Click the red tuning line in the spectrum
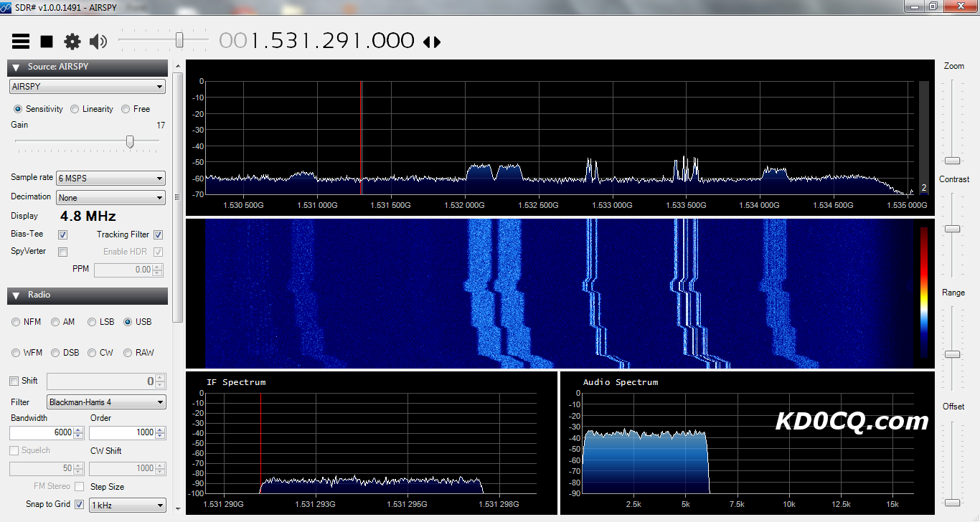The height and width of the screenshot is (522, 980). click(x=361, y=138)
